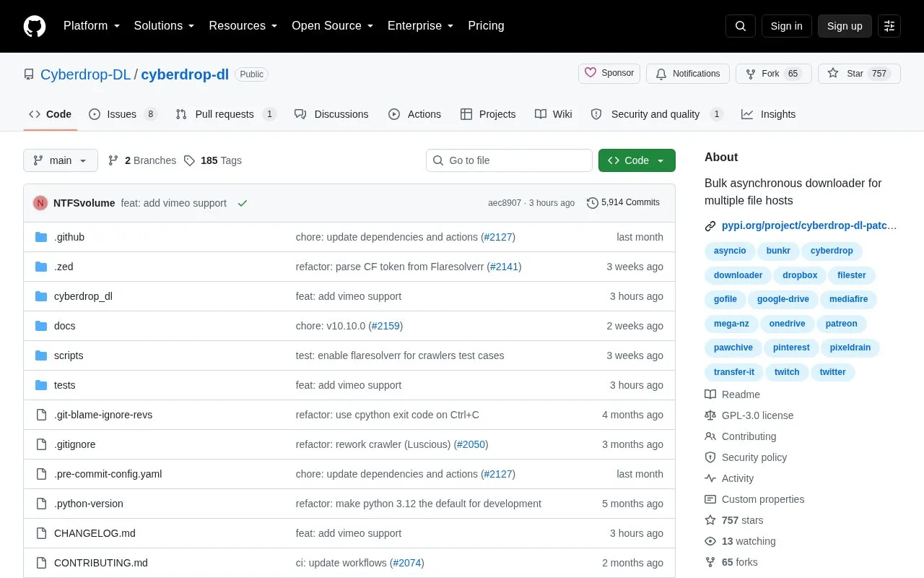This screenshot has height=578, width=924.
Task: View the 2 Branches link
Action: click(x=142, y=160)
